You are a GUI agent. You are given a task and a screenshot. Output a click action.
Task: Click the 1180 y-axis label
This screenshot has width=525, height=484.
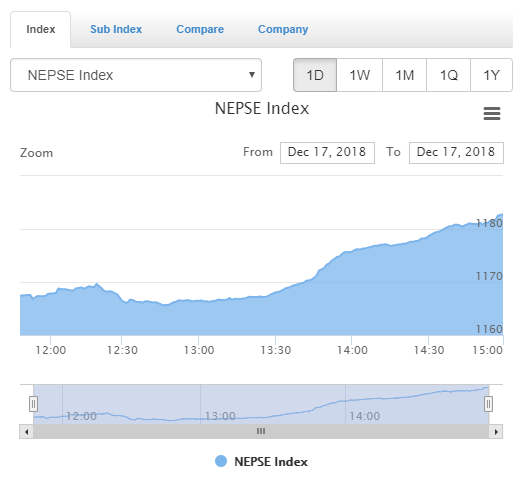click(489, 223)
